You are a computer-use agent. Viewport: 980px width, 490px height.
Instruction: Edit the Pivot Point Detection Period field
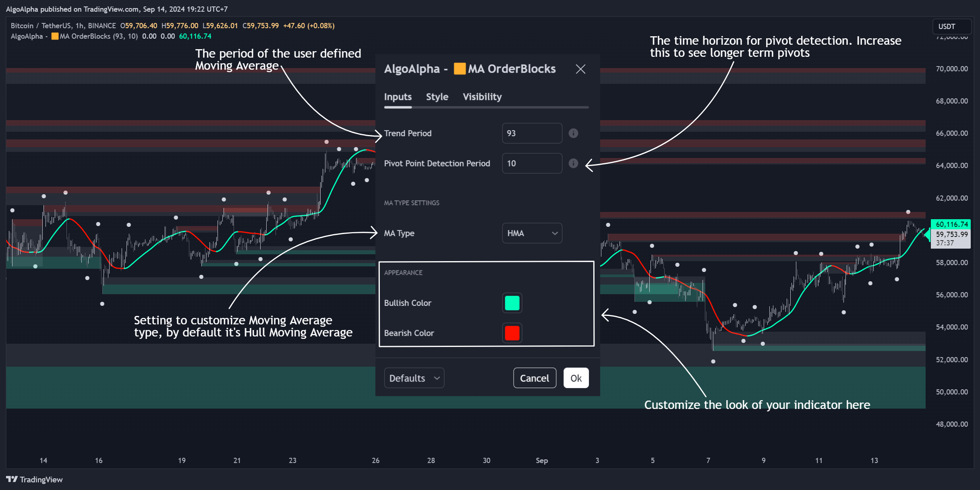[x=531, y=163]
